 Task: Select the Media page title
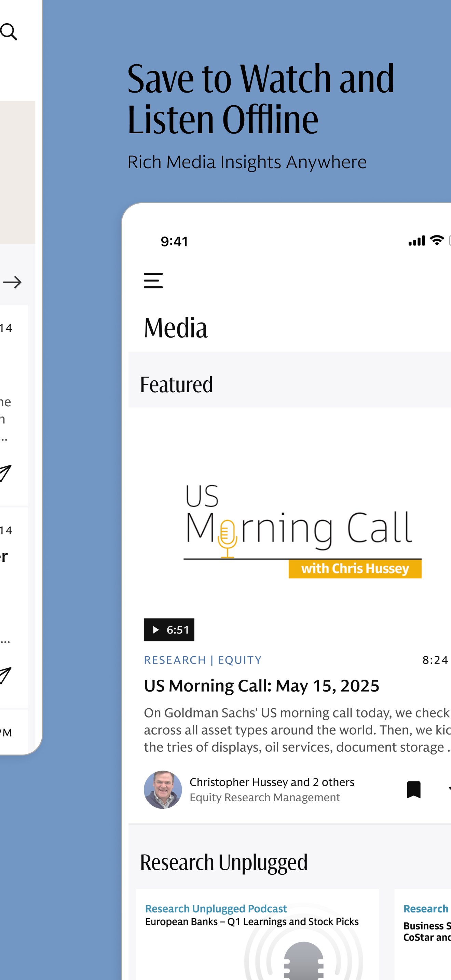(176, 328)
